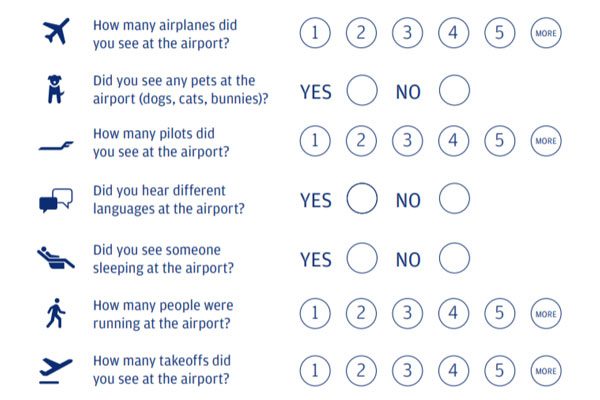This screenshot has width=600, height=400.
Task: Click the running person icon
Action: (x=56, y=313)
